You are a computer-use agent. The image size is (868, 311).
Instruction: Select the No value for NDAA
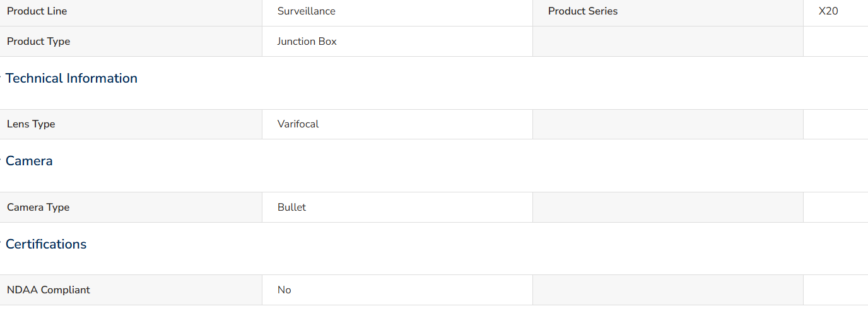(x=284, y=290)
